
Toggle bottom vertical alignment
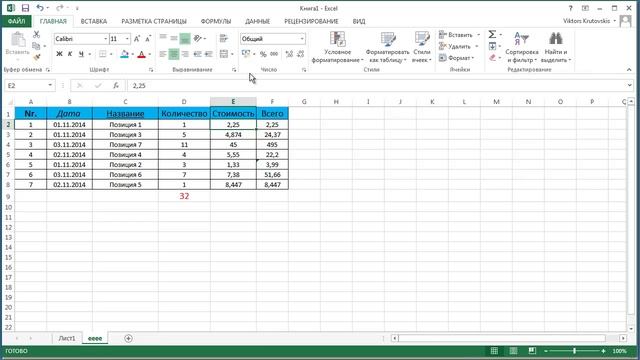185,38
